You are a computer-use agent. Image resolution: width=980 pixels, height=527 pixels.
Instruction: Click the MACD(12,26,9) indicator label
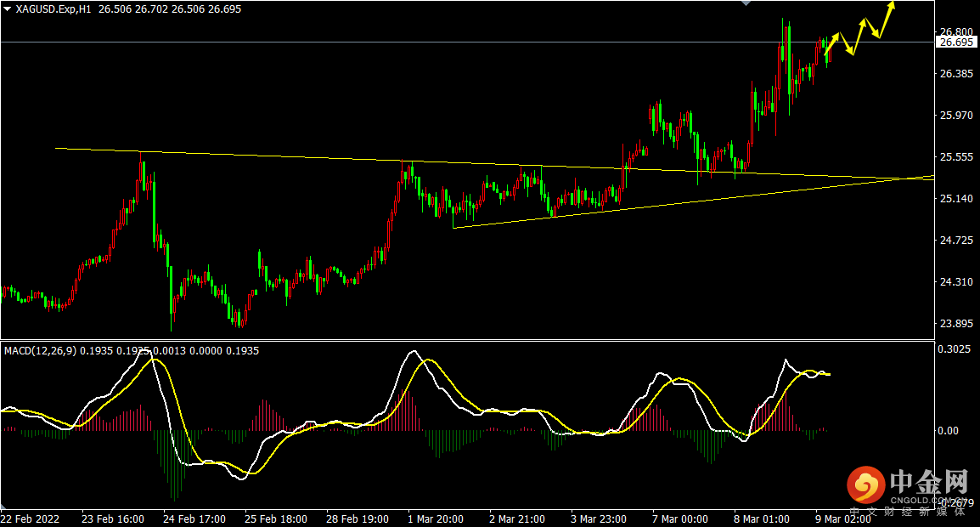coord(40,350)
